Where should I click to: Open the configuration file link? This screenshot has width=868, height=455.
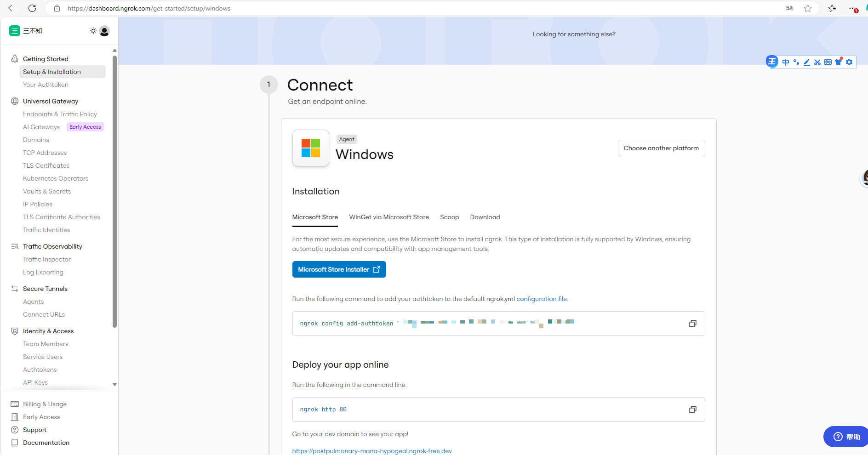[x=542, y=299]
